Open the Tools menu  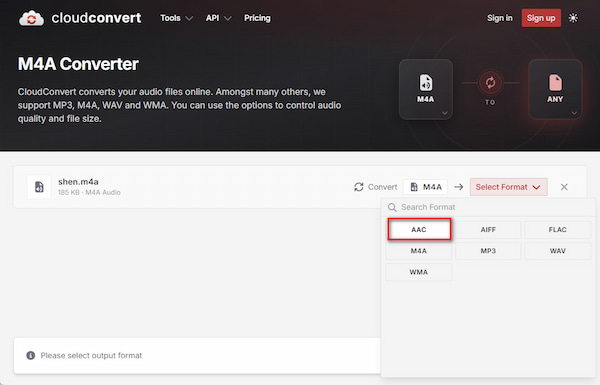pos(176,18)
